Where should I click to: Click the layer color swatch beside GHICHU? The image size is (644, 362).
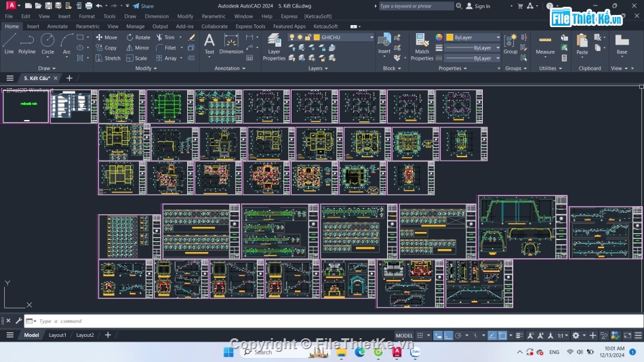pos(317,37)
